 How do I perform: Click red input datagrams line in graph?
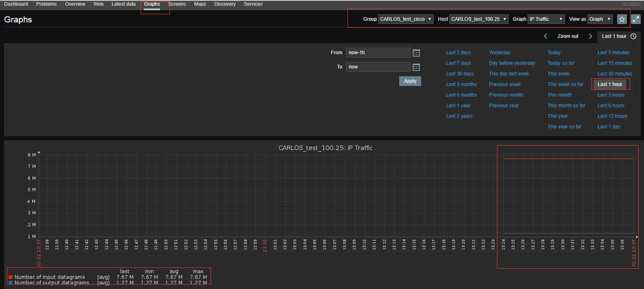point(568,159)
